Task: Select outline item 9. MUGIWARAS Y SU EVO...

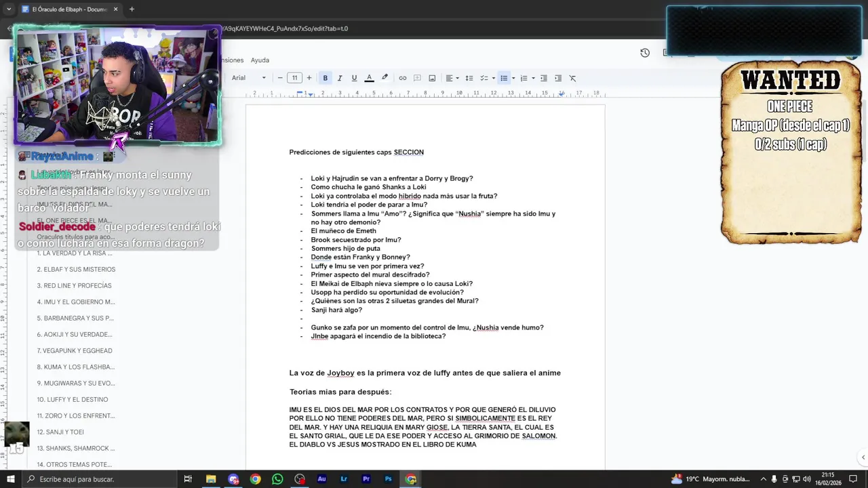Action: point(76,383)
